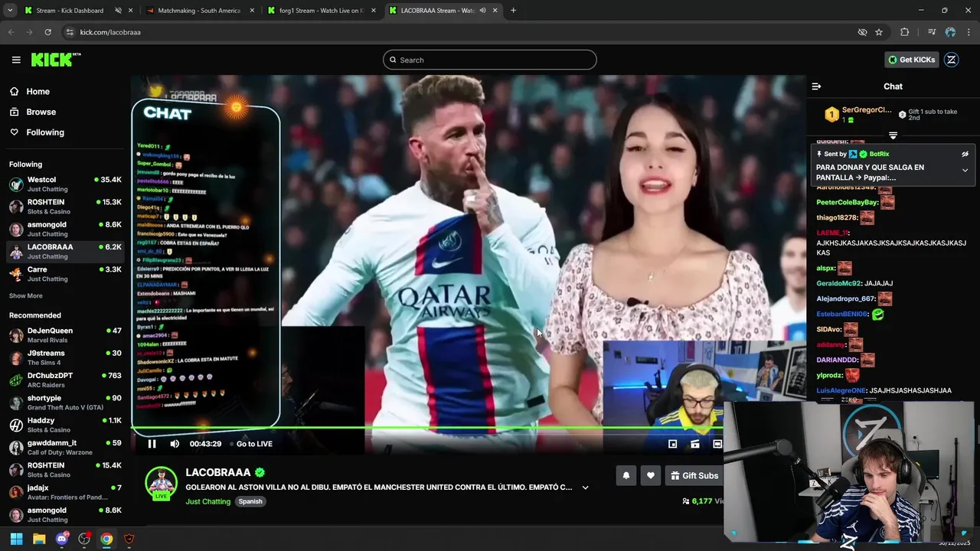Open DeJenQueen recommended channel
Screen dimensions: 980x551
65,335
